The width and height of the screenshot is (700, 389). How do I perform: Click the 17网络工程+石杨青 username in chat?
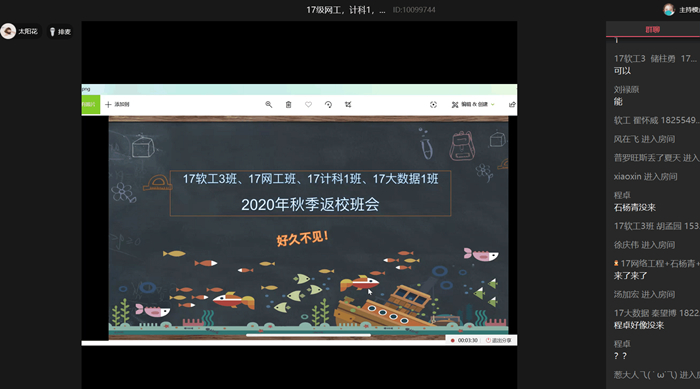(657, 264)
